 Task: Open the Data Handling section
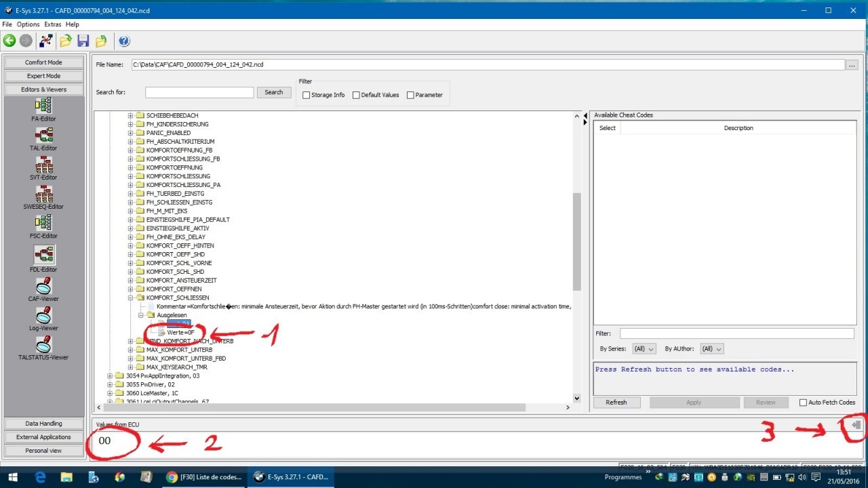44,424
